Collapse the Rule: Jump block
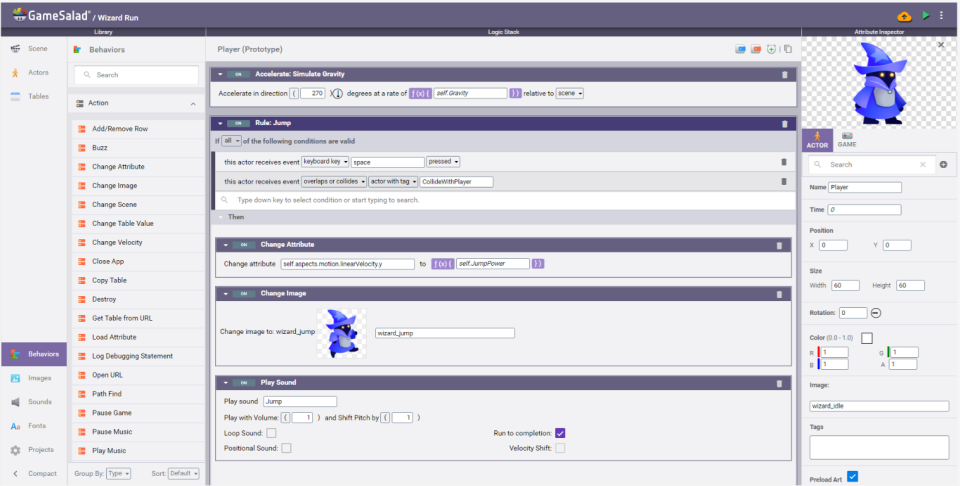Screen dimensions: 960x486 point(220,124)
